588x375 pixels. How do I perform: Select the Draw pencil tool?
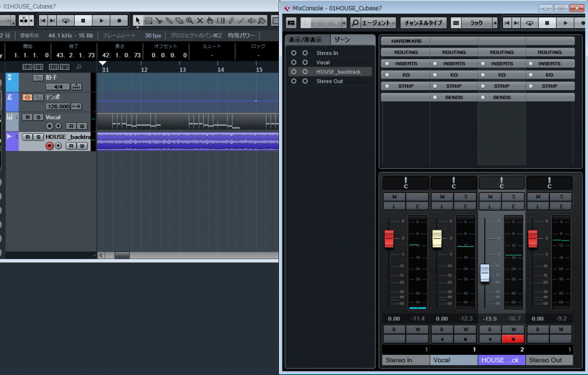[231, 21]
